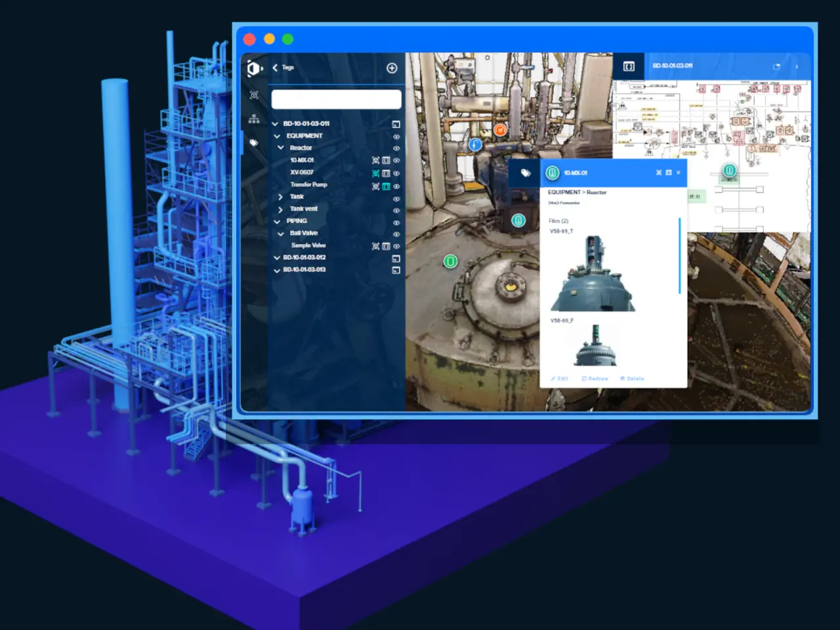
Task: Locate XV-0607 in 3D scan icon
Action: coord(375,173)
